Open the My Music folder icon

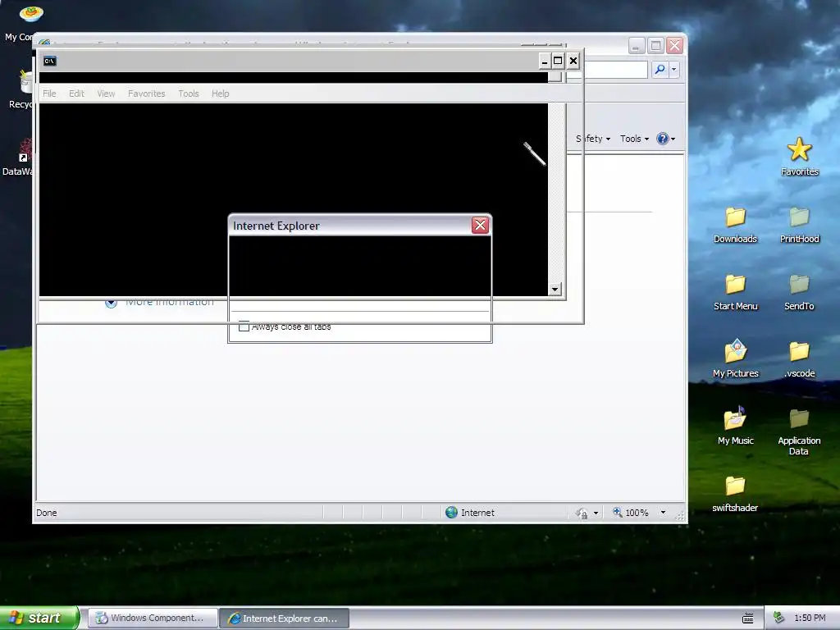735,418
